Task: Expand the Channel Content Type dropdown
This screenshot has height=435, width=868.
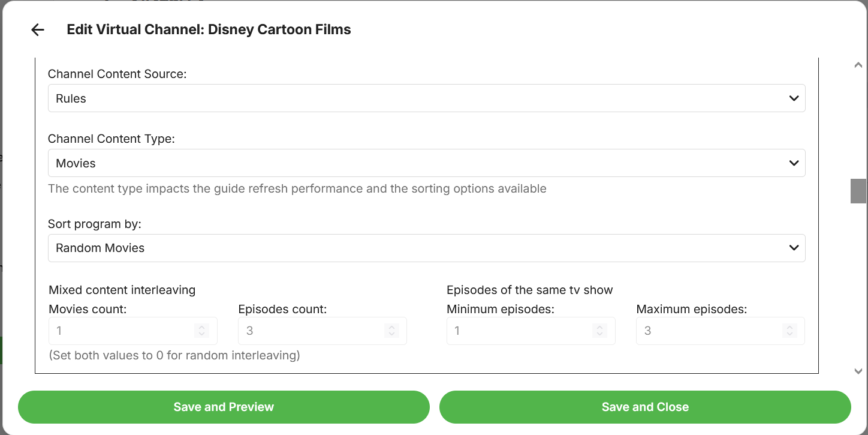Action: pos(426,163)
